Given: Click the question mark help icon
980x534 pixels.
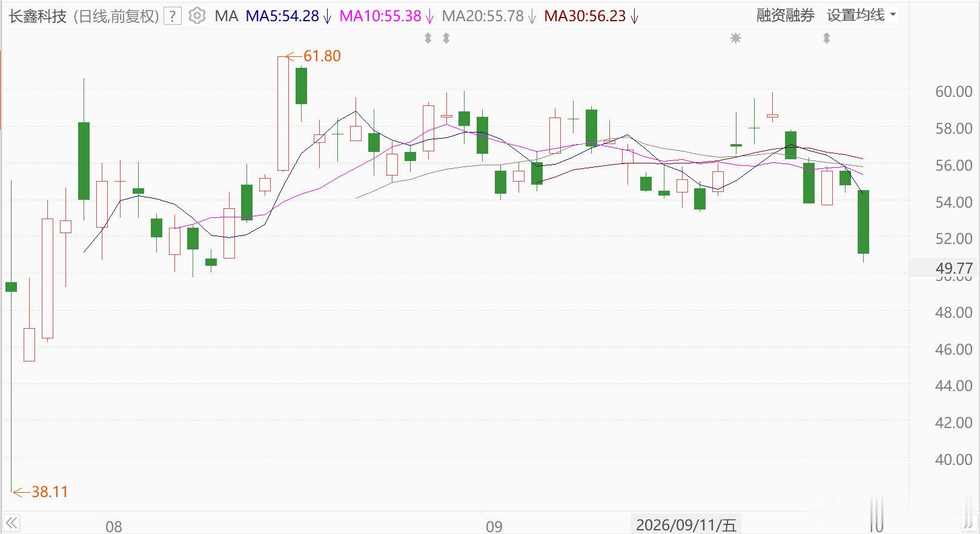Looking at the screenshot, I should [x=173, y=16].
